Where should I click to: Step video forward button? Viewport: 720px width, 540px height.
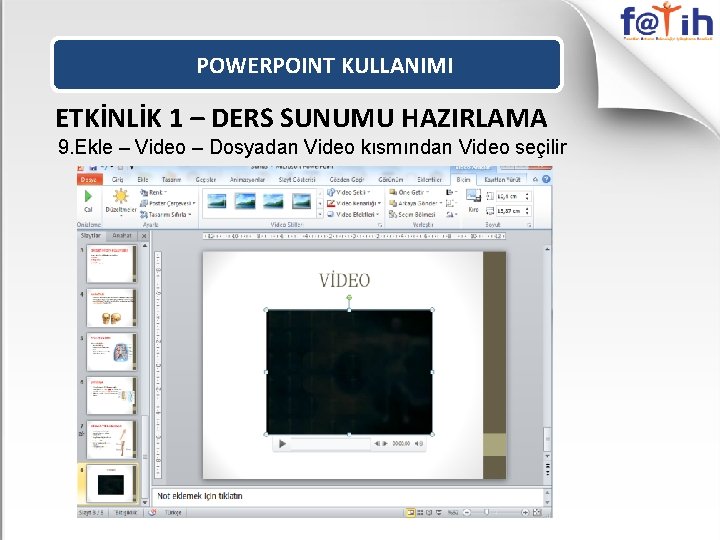[385, 444]
